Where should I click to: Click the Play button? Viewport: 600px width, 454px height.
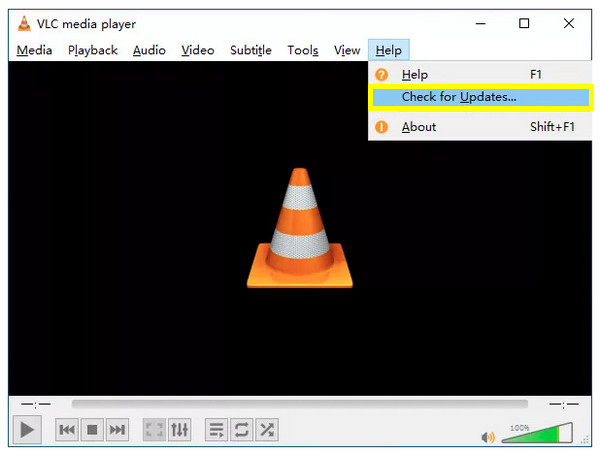(27, 430)
